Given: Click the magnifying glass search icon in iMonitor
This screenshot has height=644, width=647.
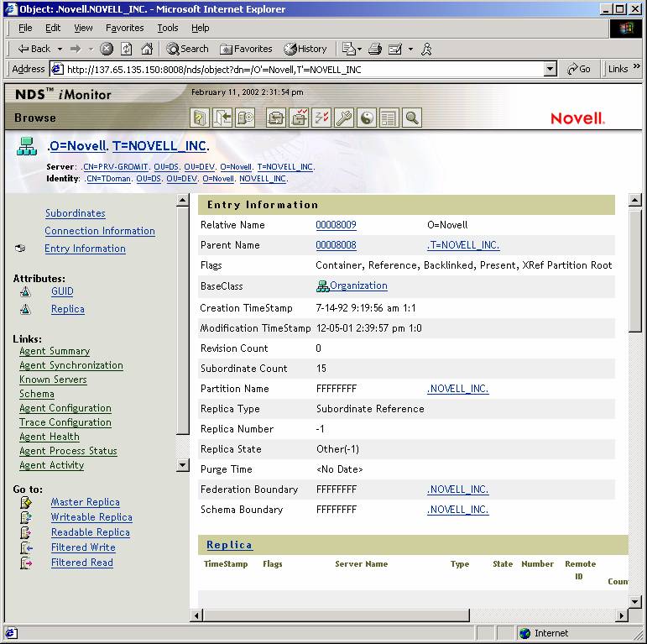Looking at the screenshot, I should [x=411, y=118].
